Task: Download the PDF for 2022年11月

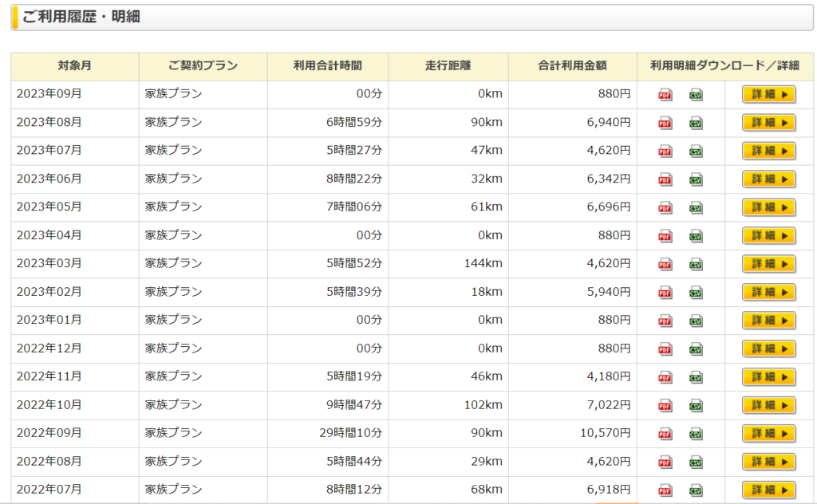Action: 665,377
